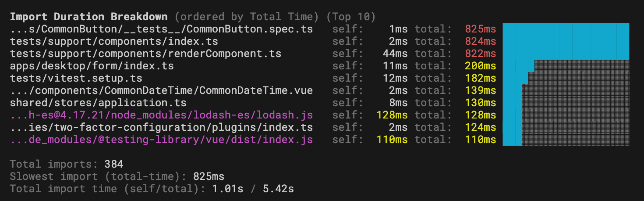The width and height of the screenshot is (644, 201).
Task: Click the shared/stores/application.ts path
Action: pyautogui.click(x=98, y=103)
